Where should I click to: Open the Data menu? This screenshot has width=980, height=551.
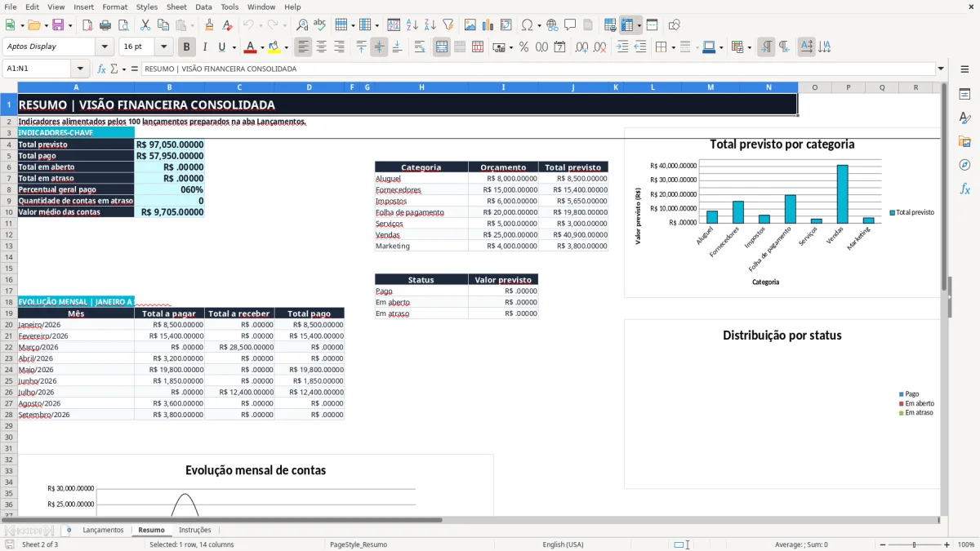pyautogui.click(x=203, y=7)
